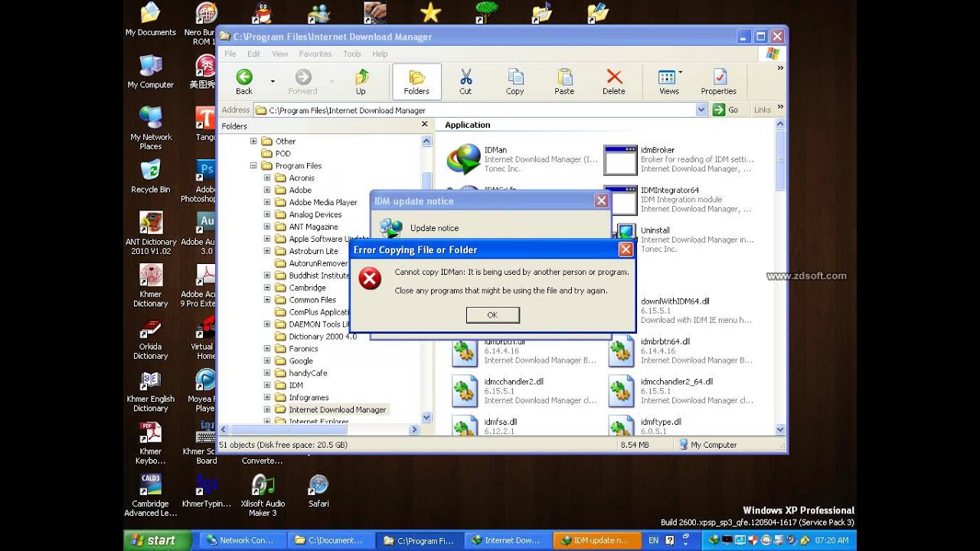Click OK in the error dialog
This screenshot has height=551, width=980.
tap(493, 315)
